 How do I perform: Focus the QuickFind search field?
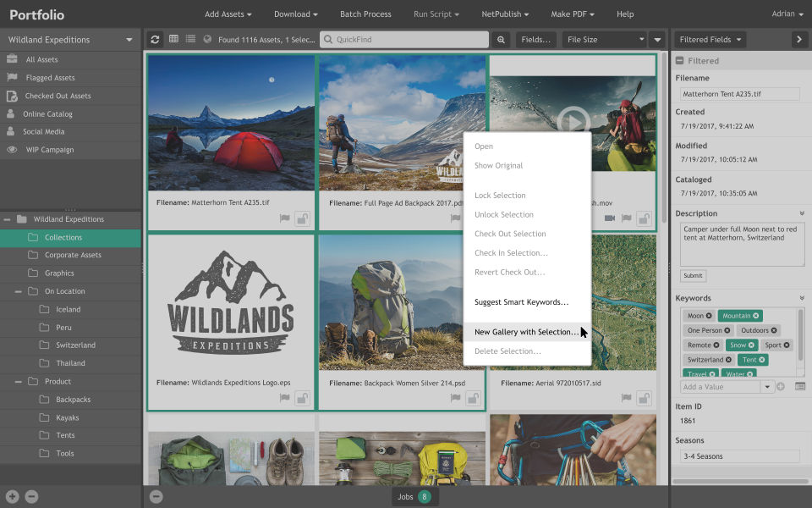coord(404,40)
